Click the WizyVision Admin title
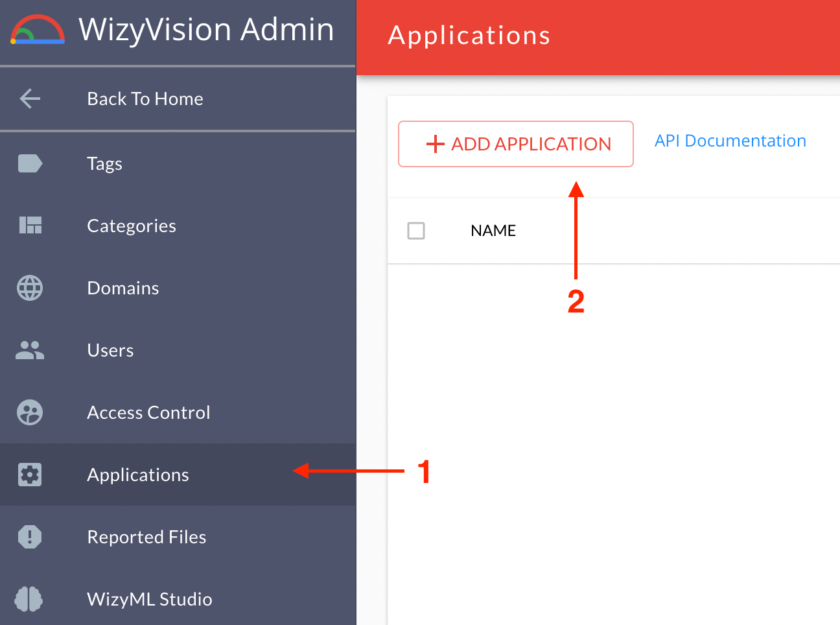 coord(206,30)
